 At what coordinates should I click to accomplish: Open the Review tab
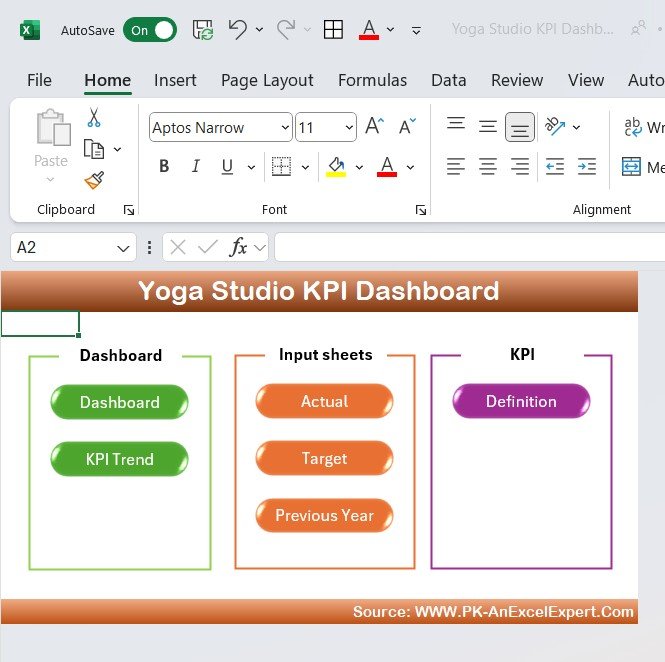pyautogui.click(x=517, y=80)
